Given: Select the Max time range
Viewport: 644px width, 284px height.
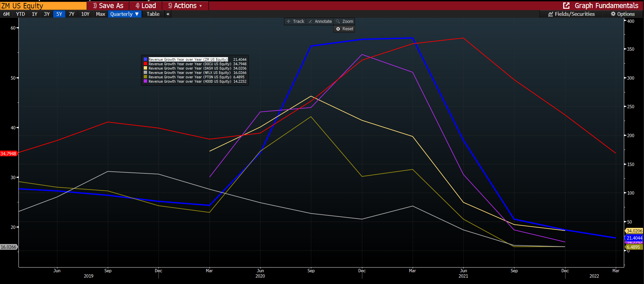Looking at the screenshot, I should [x=100, y=14].
